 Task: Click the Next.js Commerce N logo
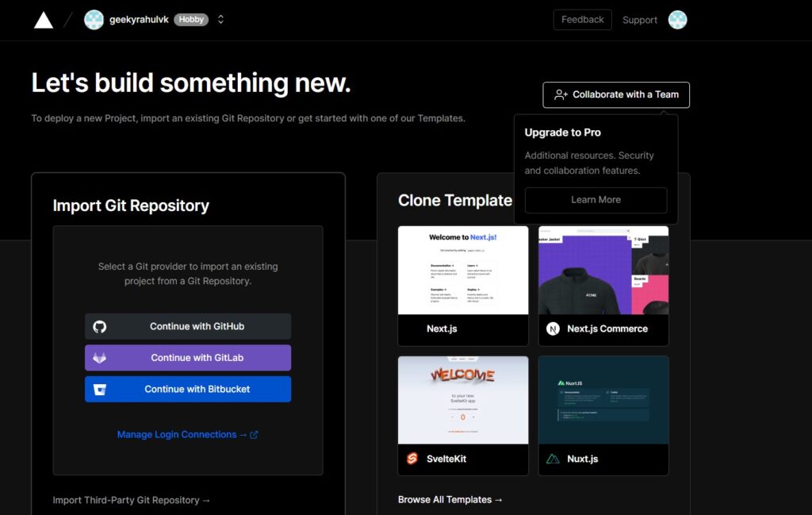click(x=553, y=329)
